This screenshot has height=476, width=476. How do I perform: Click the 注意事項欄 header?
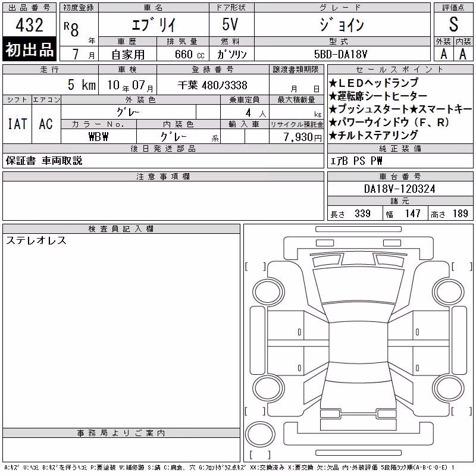pyautogui.click(x=163, y=177)
